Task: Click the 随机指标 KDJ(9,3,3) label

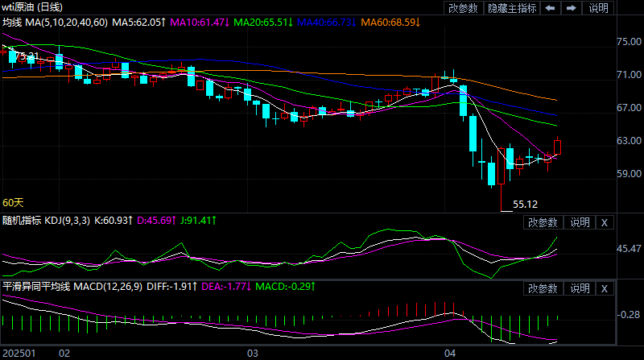Action: [46, 221]
